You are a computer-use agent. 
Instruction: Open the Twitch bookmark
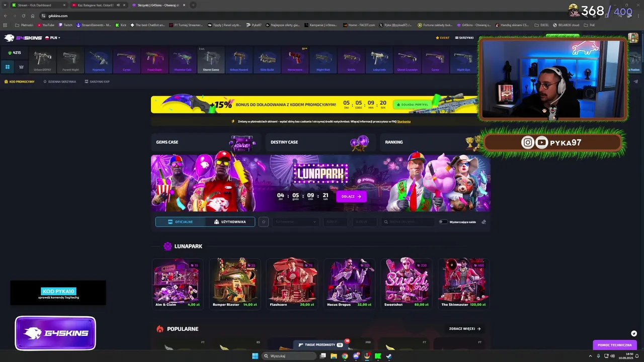click(65, 25)
